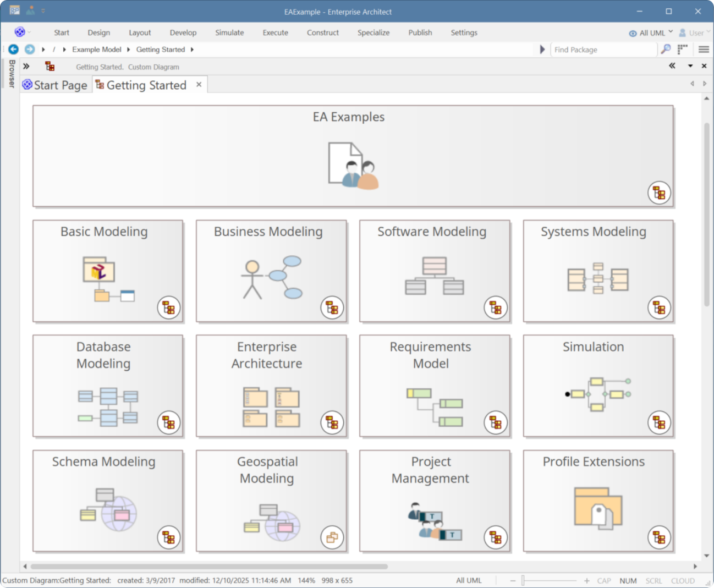Image resolution: width=714 pixels, height=588 pixels.
Task: Open Software Modeling diagram link icon
Action: point(496,308)
